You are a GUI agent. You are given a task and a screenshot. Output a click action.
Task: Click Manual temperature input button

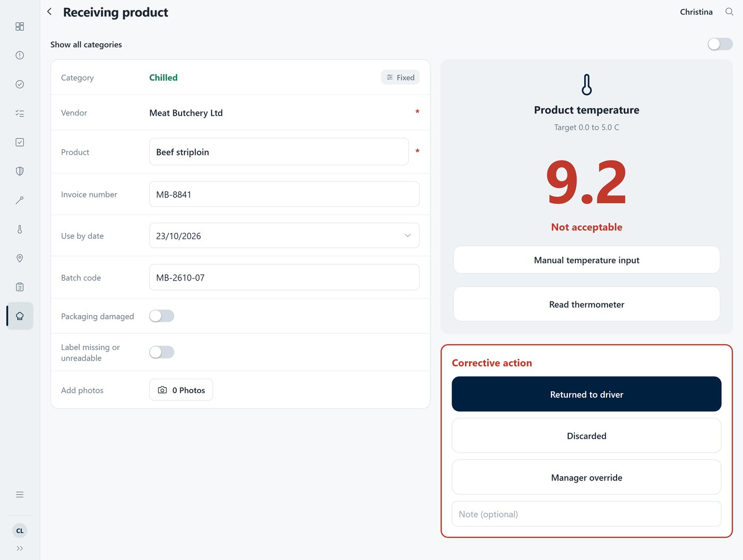(x=586, y=260)
